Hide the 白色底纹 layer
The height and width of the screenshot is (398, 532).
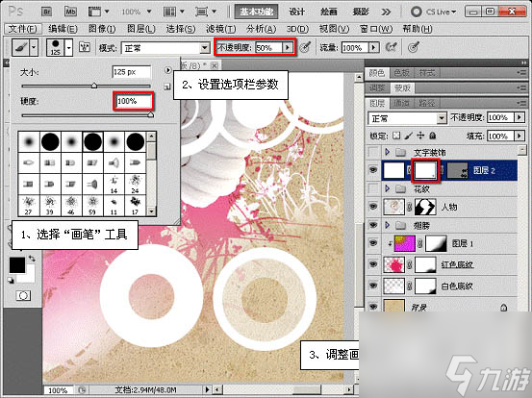tap(373, 286)
